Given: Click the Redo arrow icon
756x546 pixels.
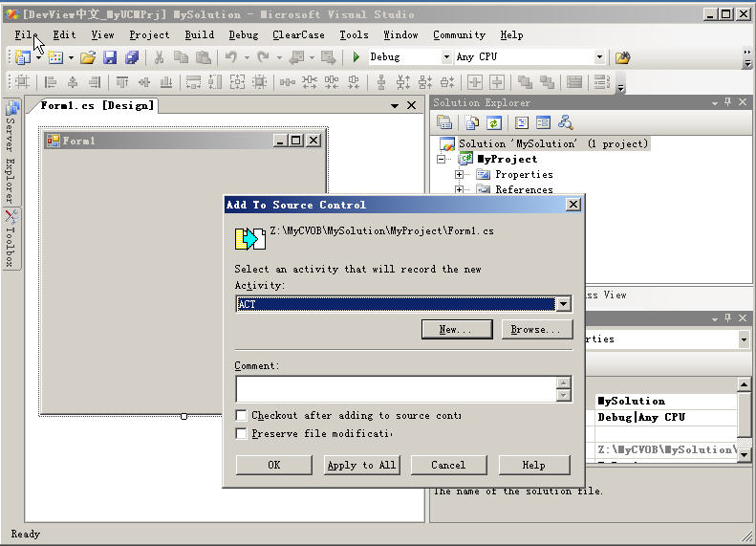Looking at the screenshot, I should tap(263, 57).
